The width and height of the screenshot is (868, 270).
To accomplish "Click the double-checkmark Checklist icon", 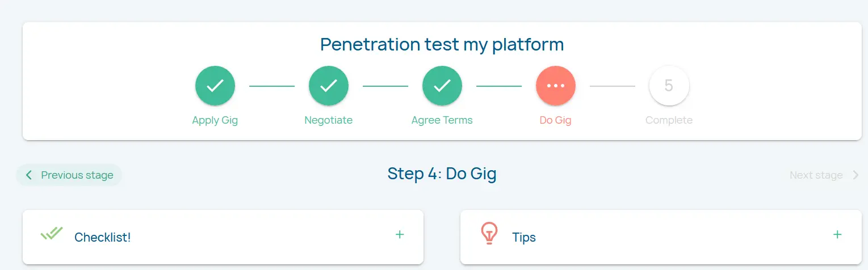I will pos(52,233).
